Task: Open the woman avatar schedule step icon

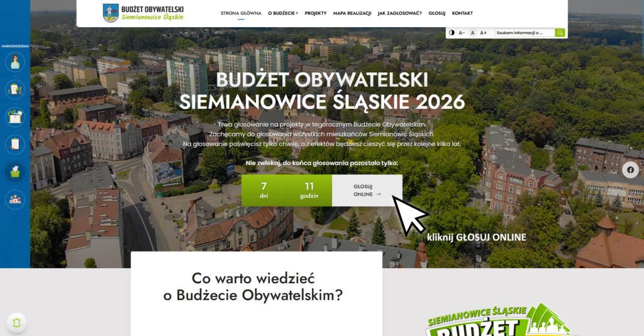Action: [x=15, y=62]
